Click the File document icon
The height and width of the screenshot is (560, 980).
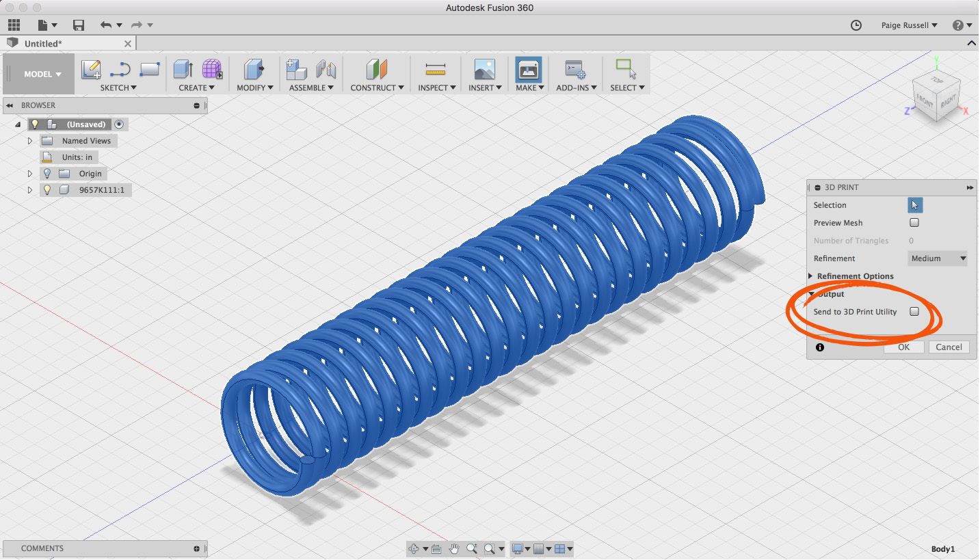point(43,25)
